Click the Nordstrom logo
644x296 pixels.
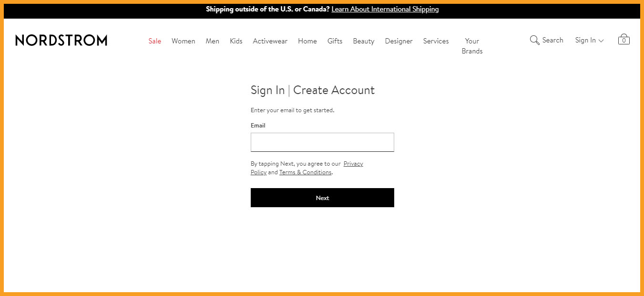(61, 40)
